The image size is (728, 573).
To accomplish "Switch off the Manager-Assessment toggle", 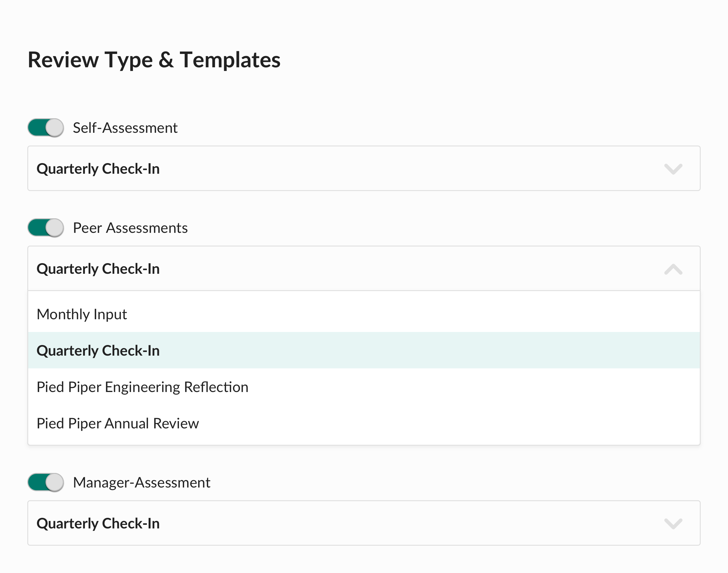I will [x=45, y=482].
